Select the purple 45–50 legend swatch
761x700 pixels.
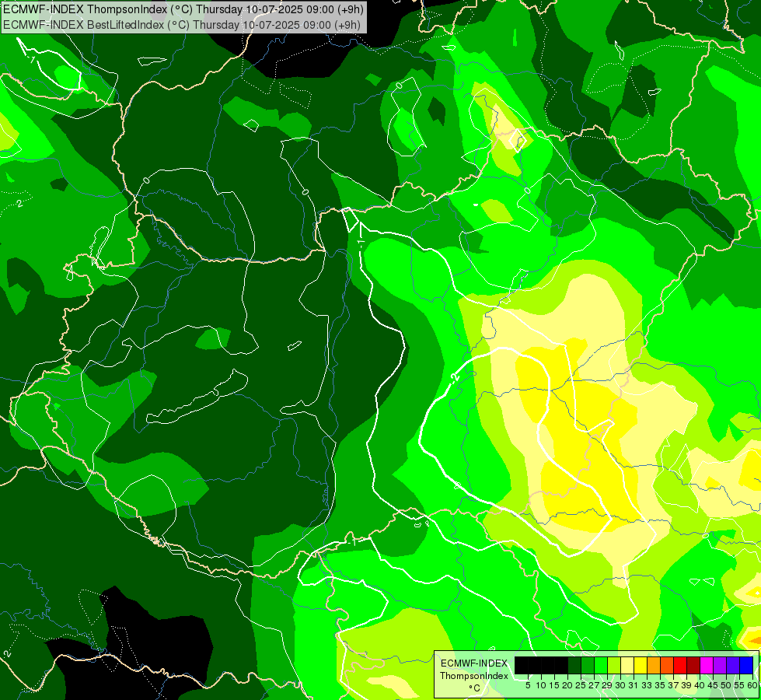click(x=720, y=666)
